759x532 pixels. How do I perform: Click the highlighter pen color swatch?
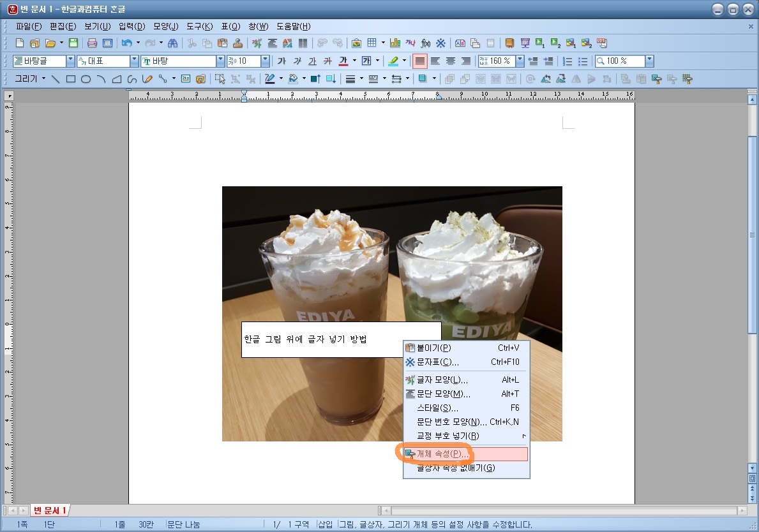(x=393, y=61)
